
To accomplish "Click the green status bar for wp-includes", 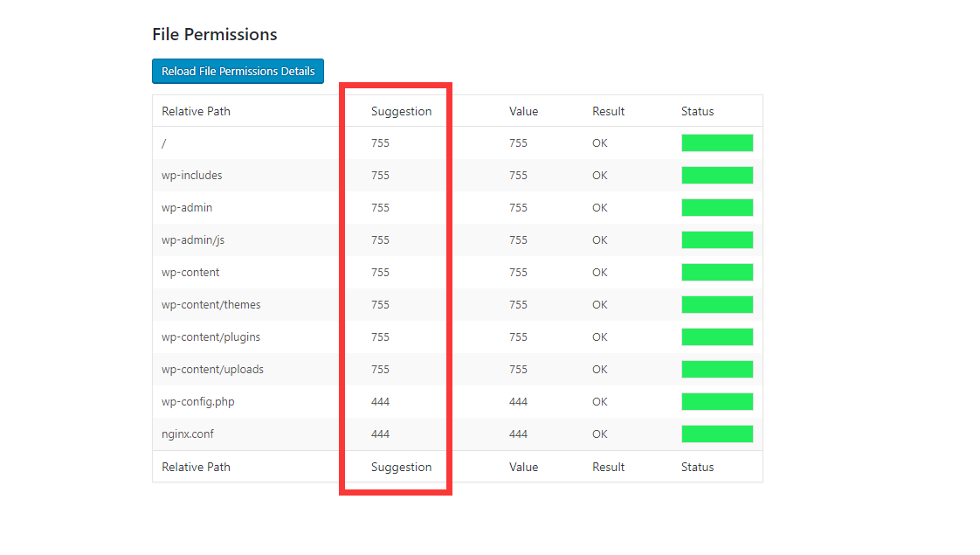I will click(717, 175).
